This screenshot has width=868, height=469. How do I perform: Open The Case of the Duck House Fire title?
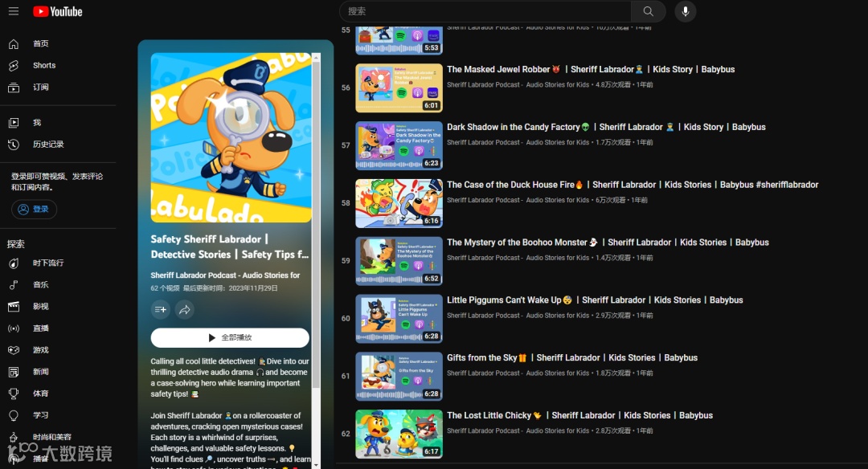click(633, 185)
